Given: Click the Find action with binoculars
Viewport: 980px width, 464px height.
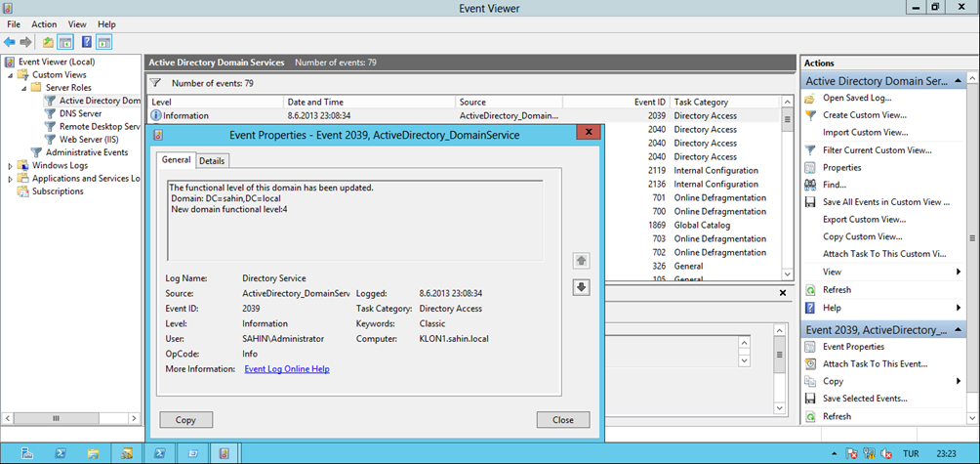Looking at the screenshot, I should 835,185.
